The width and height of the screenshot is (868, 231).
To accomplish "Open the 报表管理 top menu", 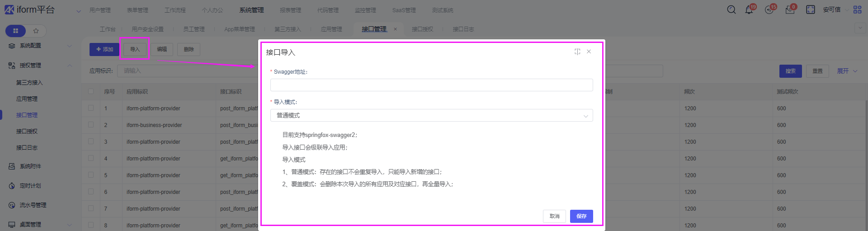I will point(290,10).
